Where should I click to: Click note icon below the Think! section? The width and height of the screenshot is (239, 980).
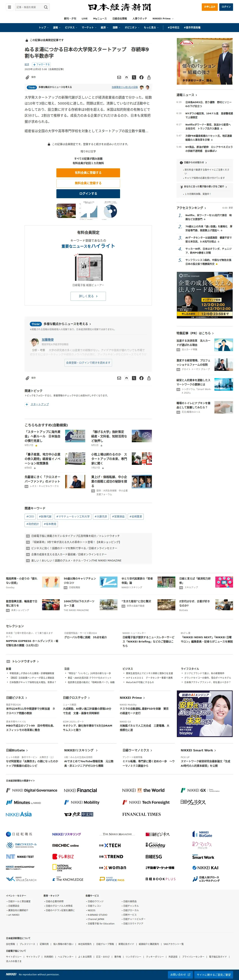coord(127,378)
